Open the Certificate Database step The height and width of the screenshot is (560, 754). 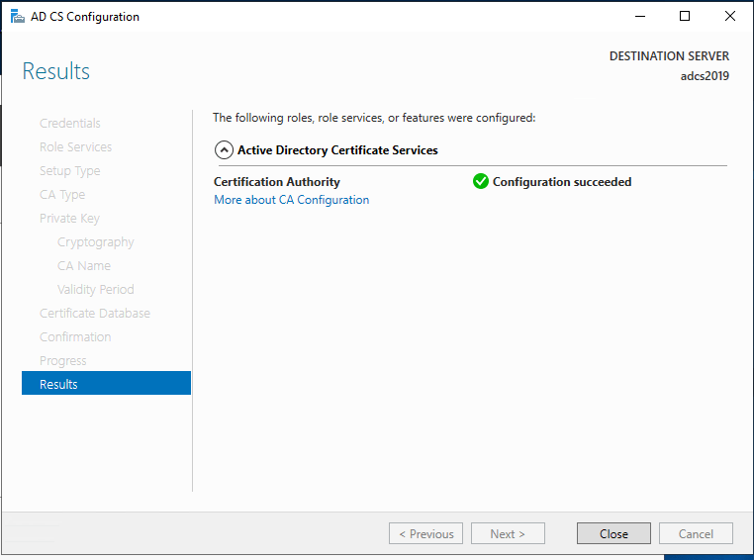pos(95,313)
